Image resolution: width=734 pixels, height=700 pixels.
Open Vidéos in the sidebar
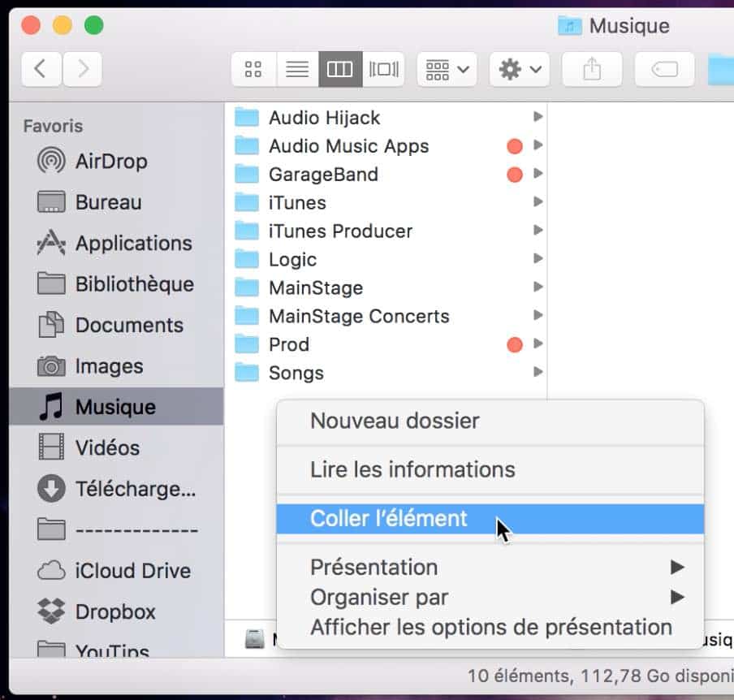[x=116, y=447]
